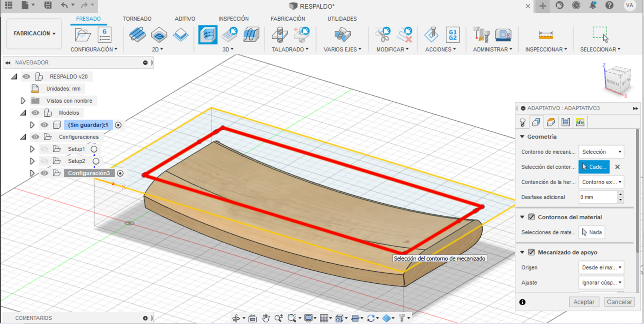Activate Setup1 radio circle

point(94,149)
